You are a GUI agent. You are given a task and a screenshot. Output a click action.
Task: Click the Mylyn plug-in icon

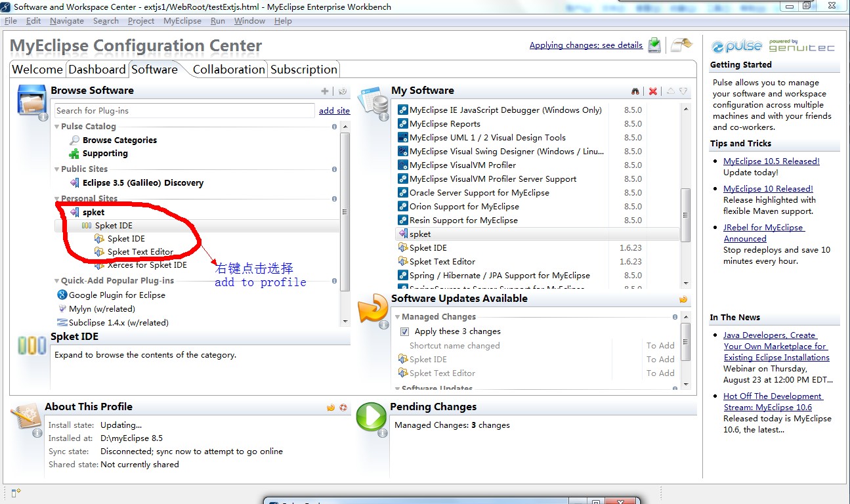tap(62, 308)
